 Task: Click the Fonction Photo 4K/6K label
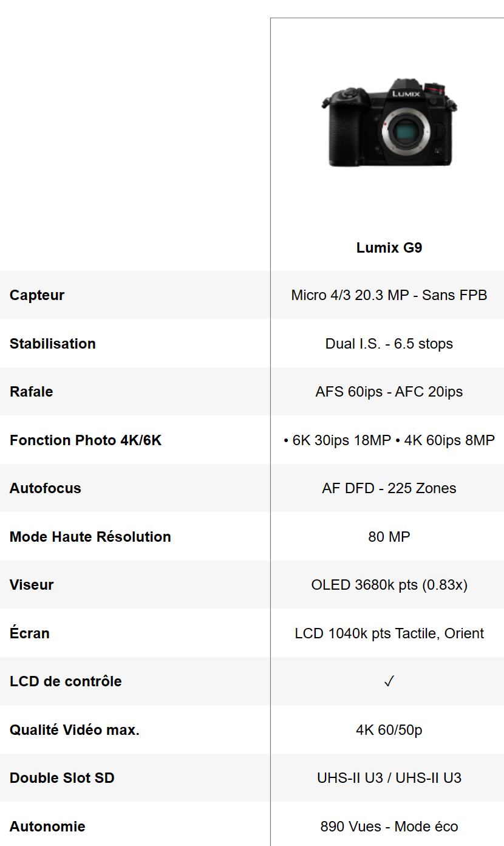[86, 440]
